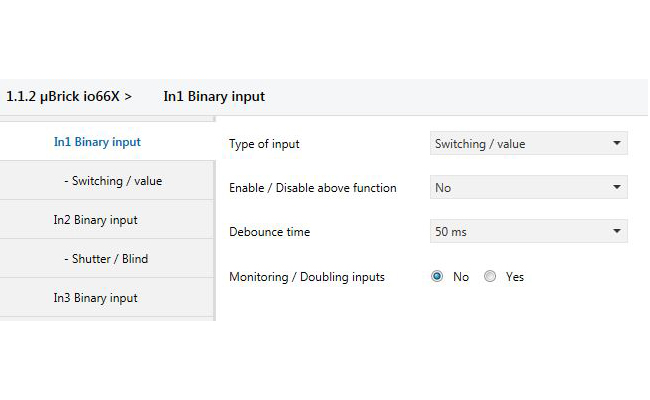
Task: Open the In1 Binary input sidebar tab
Action: 97,142
